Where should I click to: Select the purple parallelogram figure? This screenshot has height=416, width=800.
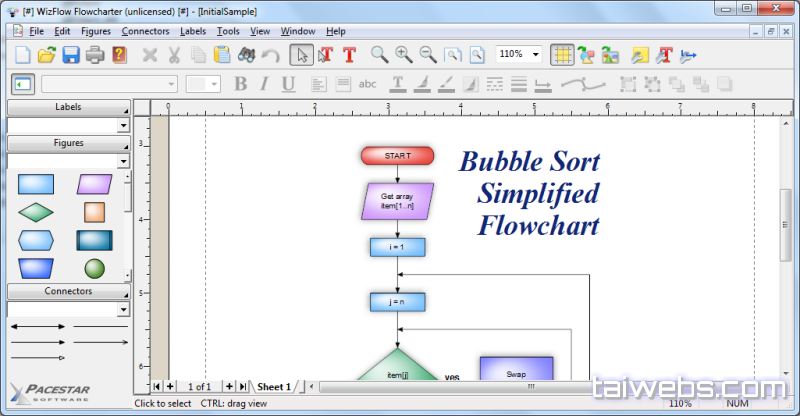coord(94,184)
